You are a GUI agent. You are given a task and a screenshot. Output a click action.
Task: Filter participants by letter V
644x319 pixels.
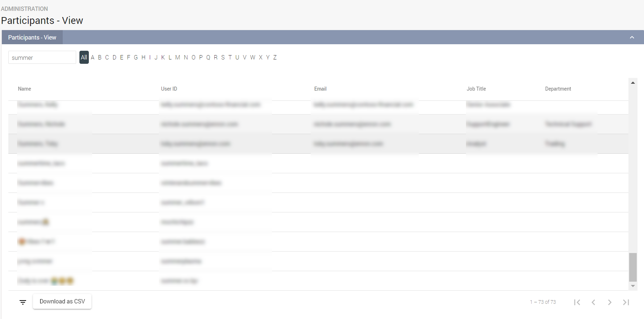point(244,57)
